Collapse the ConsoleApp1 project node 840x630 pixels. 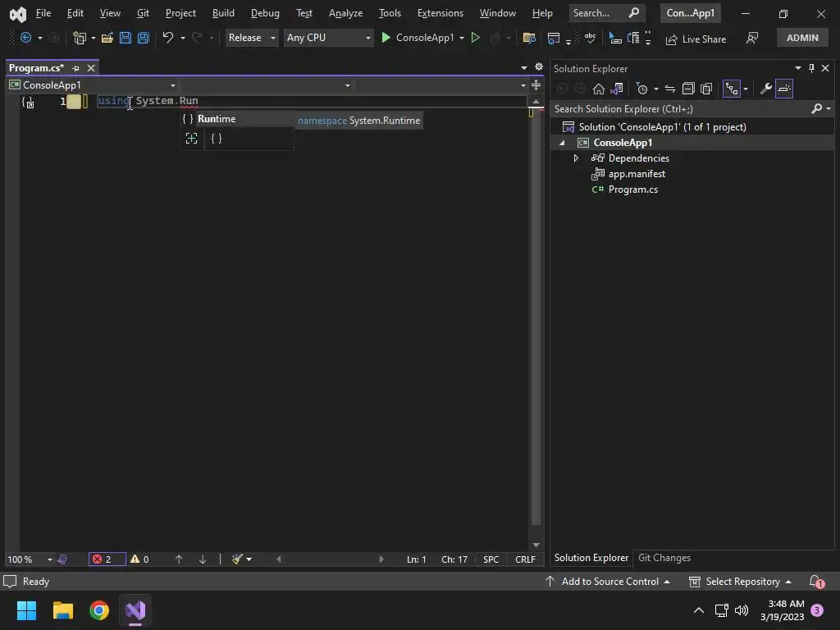point(562,143)
